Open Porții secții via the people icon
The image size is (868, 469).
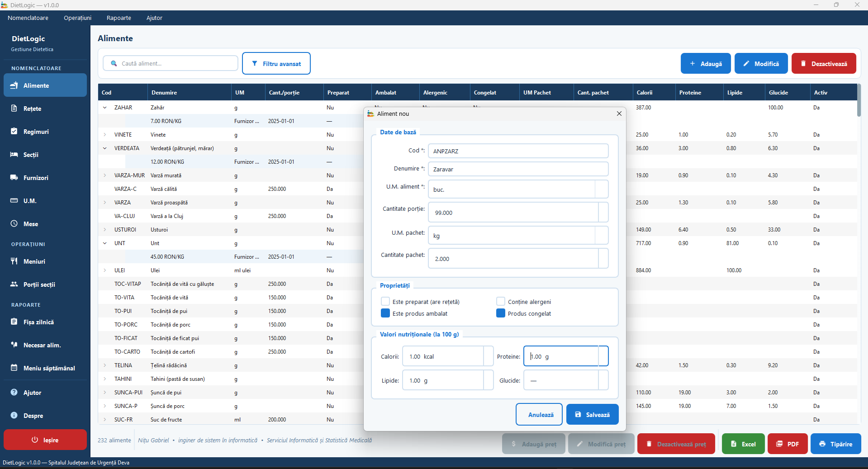[x=14, y=284]
